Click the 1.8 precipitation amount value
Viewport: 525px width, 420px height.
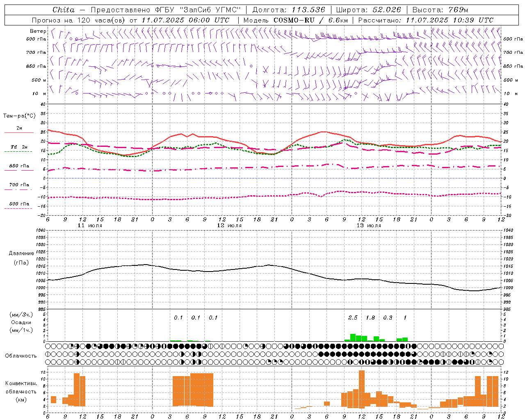tap(370, 318)
